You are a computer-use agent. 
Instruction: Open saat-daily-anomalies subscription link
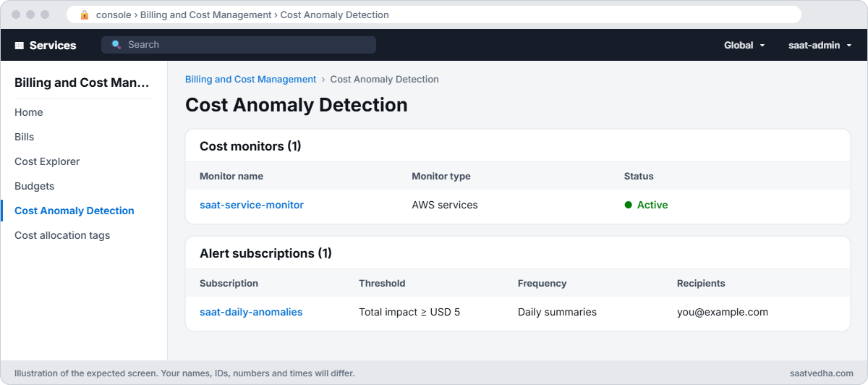tap(251, 312)
